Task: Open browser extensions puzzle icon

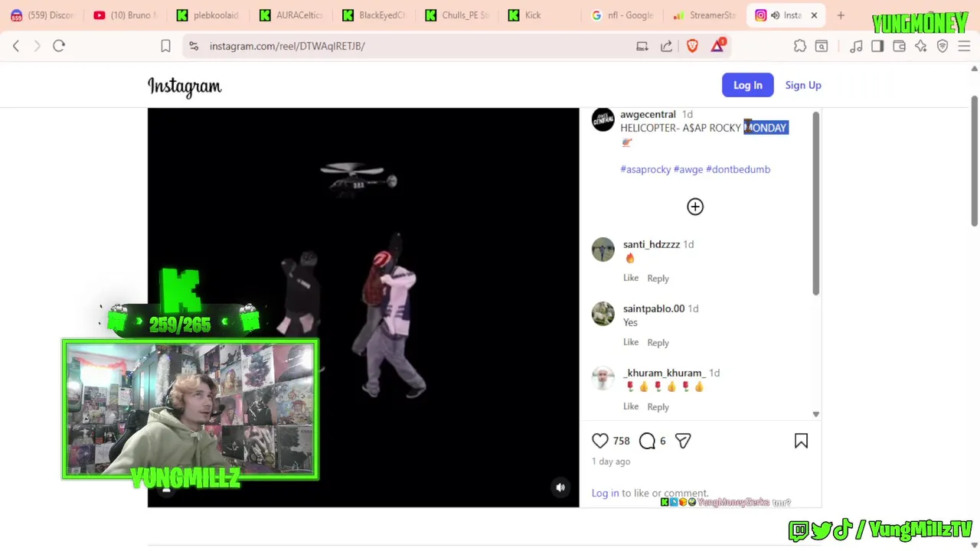Action: tap(800, 46)
